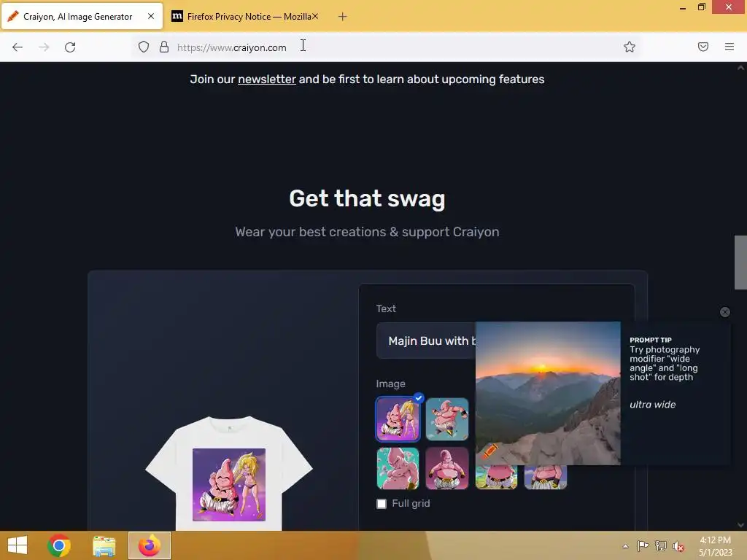Click the muted volume tray icon
Image resolution: width=747 pixels, height=560 pixels.
(678, 545)
